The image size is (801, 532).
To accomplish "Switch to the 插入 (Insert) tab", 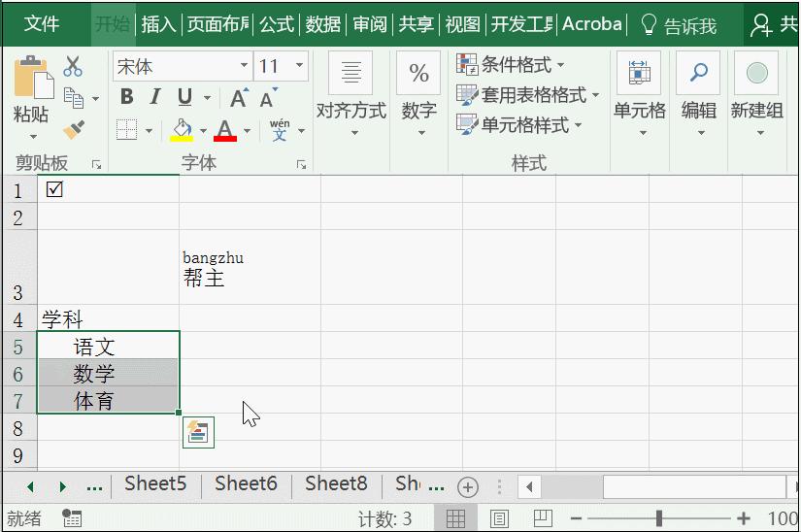I will [x=158, y=24].
